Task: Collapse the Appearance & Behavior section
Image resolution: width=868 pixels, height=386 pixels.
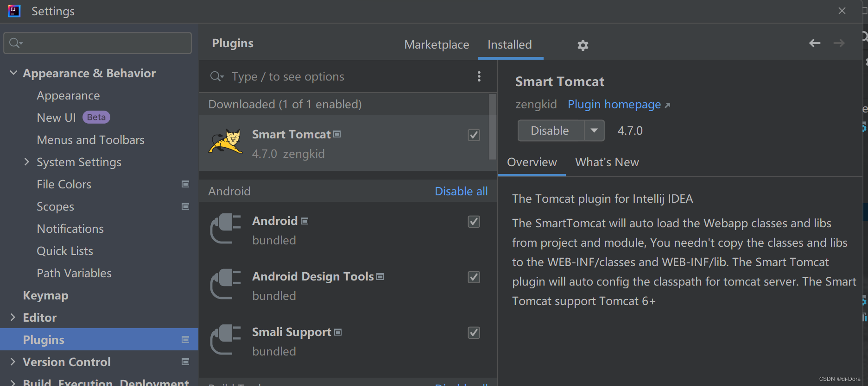Action: pos(13,73)
